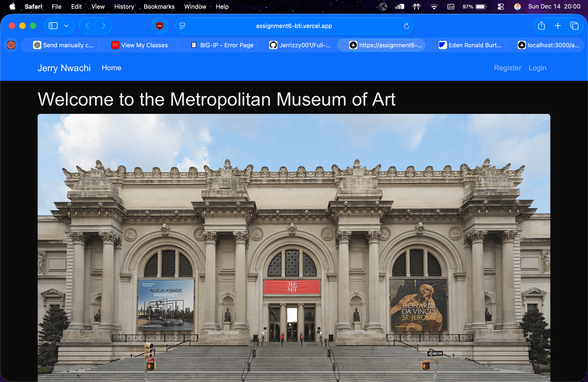The image size is (588, 382).
Task: Switch to the 'Eden Ronald Burt...' tab
Action: [x=470, y=45]
